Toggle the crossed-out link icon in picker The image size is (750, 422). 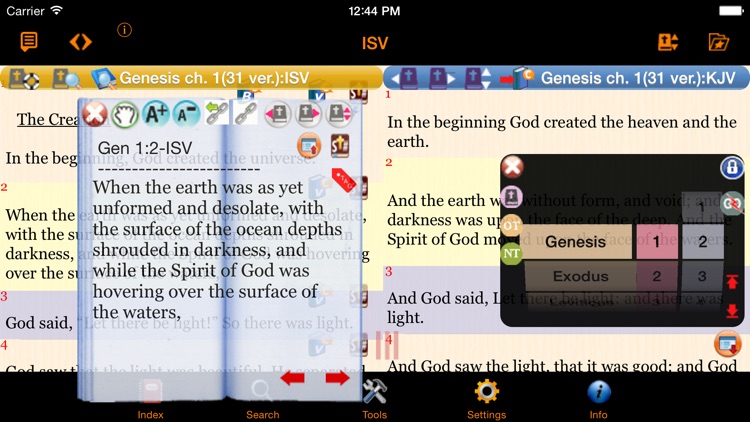click(x=732, y=203)
